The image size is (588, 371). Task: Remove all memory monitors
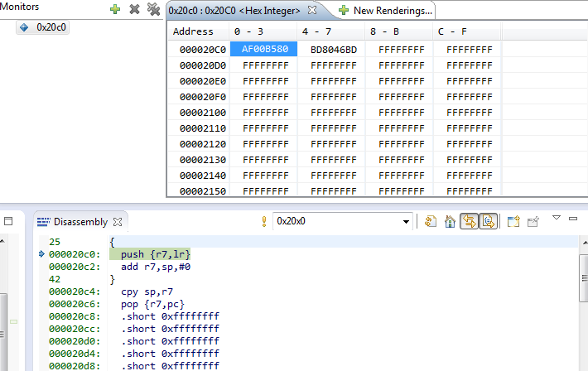tap(153, 9)
